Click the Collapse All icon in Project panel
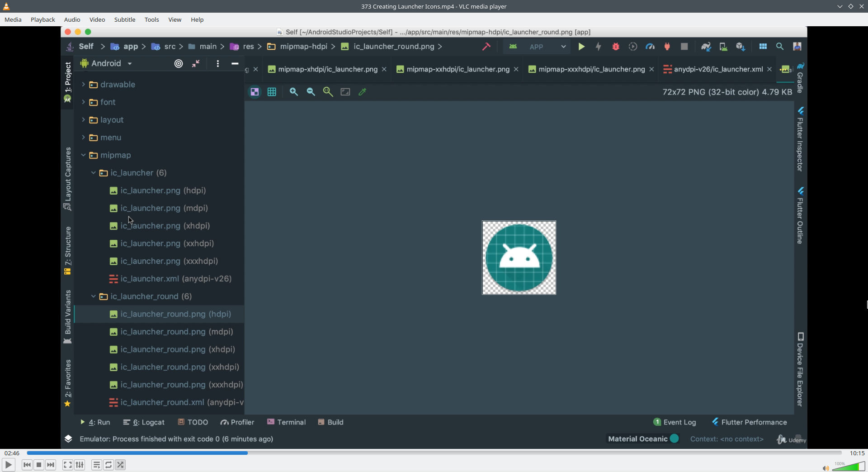Screen dimensions: 868x472 pyautogui.click(x=196, y=64)
